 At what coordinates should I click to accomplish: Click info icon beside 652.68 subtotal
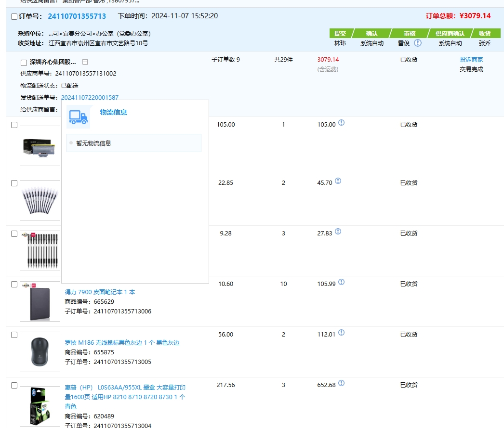coord(341,383)
